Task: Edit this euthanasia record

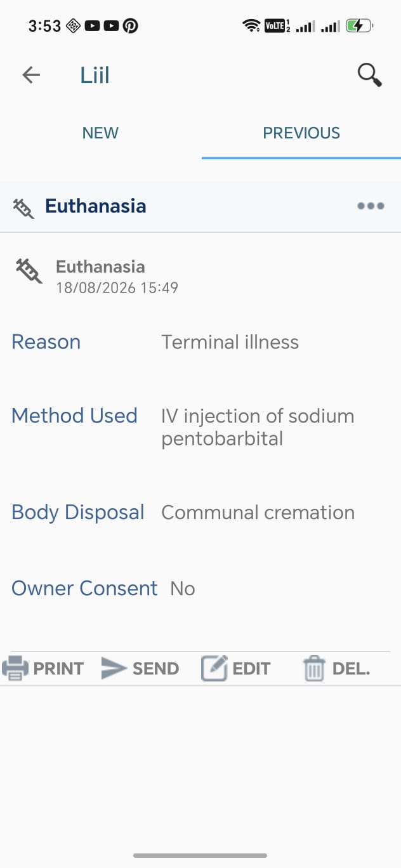Action: coord(236,669)
